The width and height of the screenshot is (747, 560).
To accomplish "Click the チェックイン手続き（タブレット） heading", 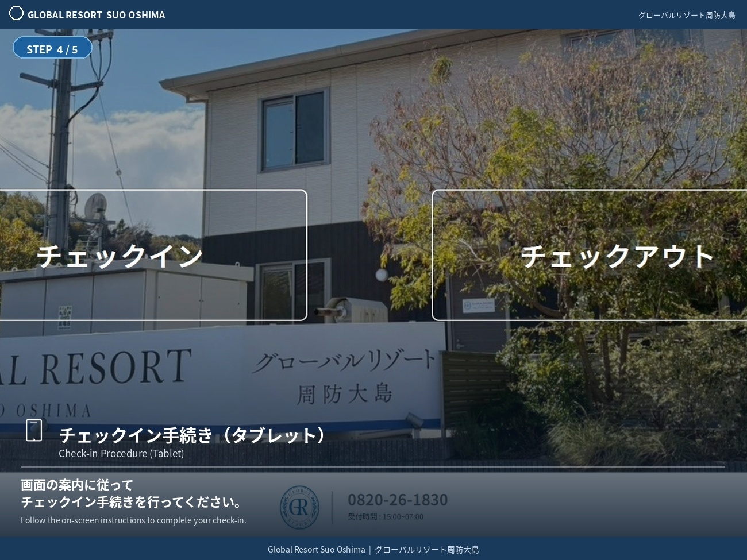I will point(192,435).
